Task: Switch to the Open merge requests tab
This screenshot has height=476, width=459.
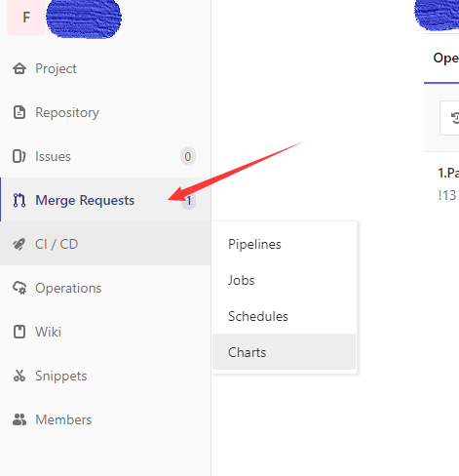Action: pos(445,58)
